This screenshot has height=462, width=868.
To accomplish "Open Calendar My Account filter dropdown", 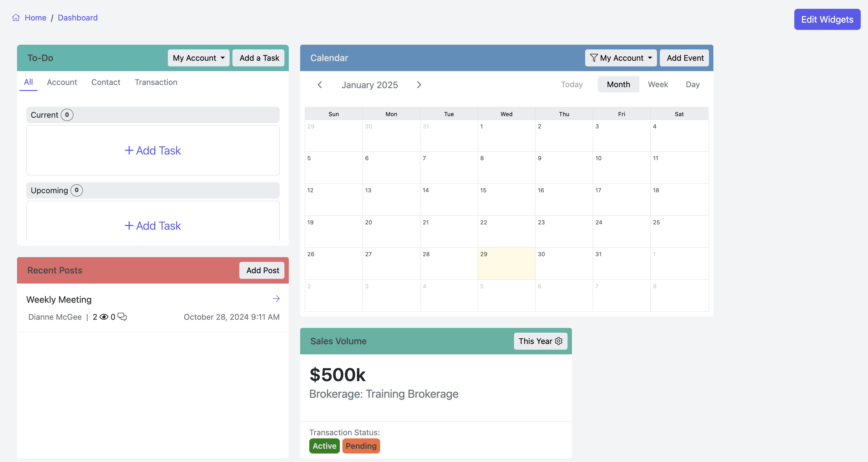I will [x=621, y=58].
